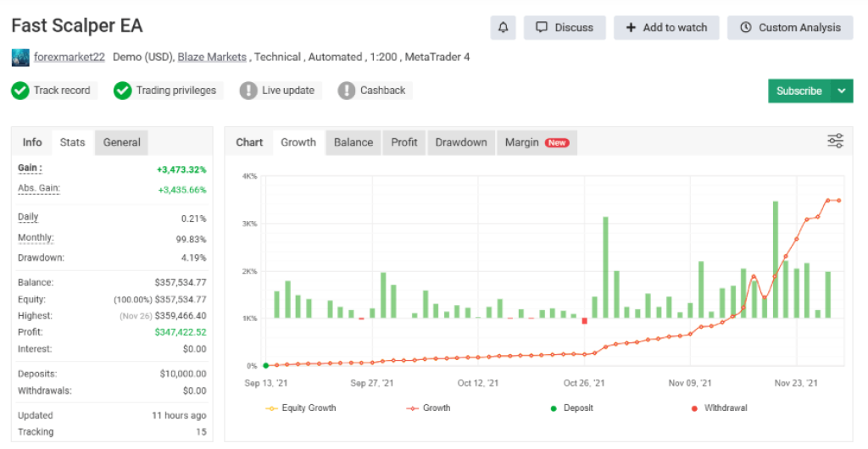Screen dimensions: 868x449
Task: Click the red square marker near Oct 26
Action: click(x=585, y=321)
